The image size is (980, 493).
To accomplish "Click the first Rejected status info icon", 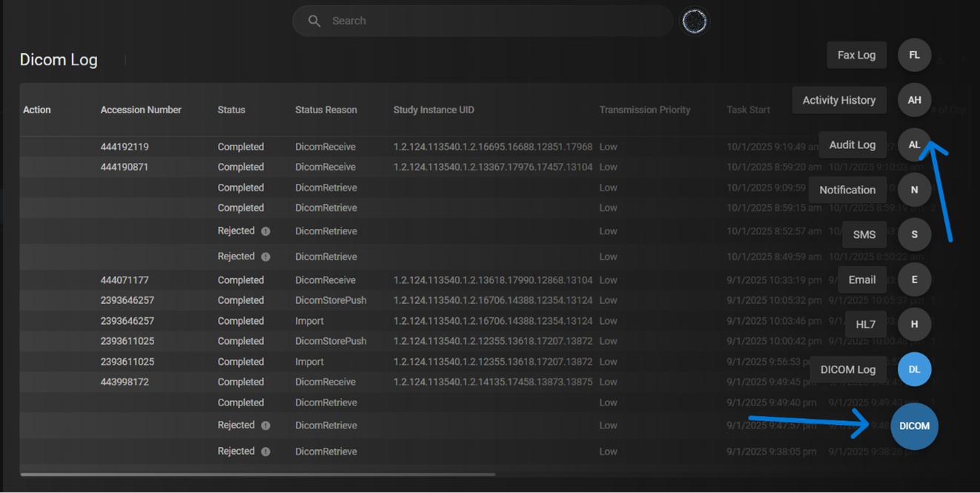I will (265, 231).
